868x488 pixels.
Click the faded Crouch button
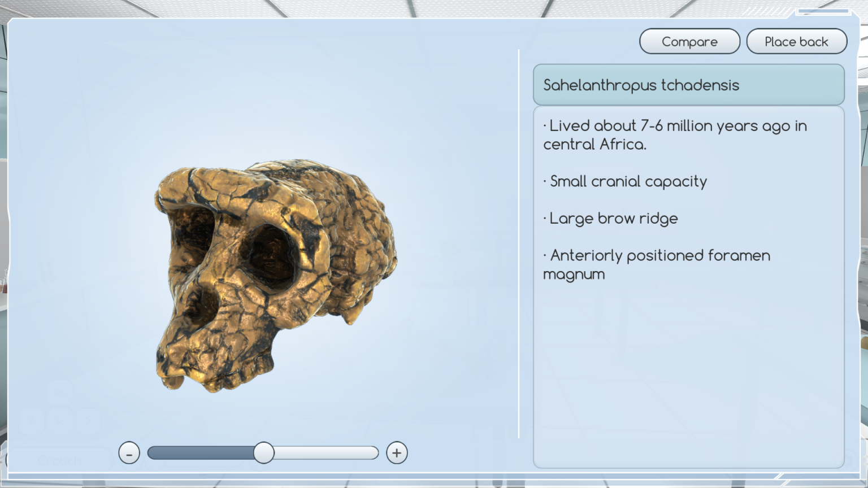tap(59, 461)
